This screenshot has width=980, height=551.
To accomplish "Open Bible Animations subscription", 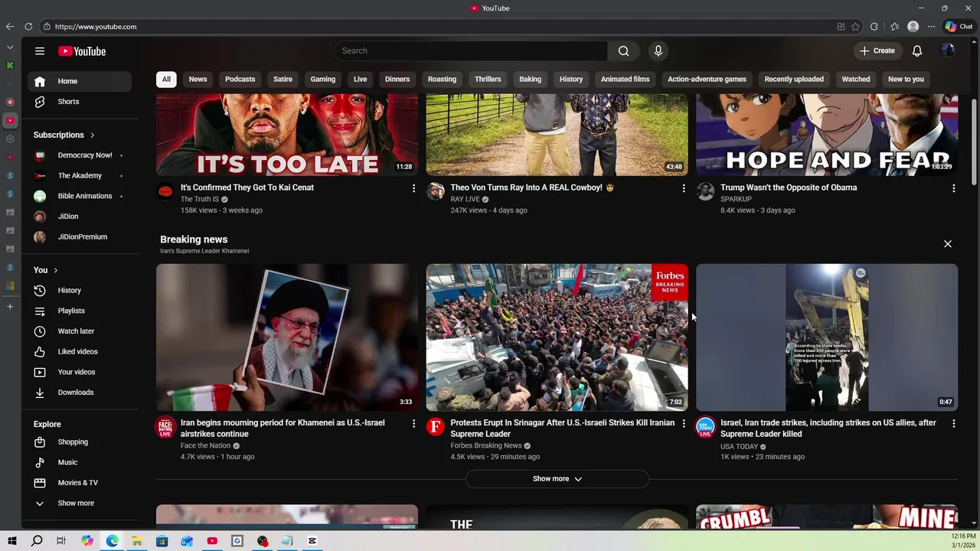I will click(80, 197).
